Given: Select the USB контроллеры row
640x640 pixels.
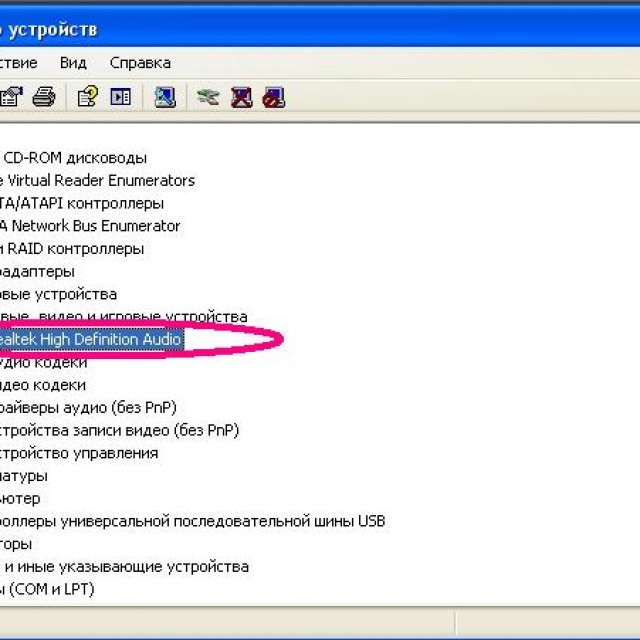Looking at the screenshot, I should point(193,522).
